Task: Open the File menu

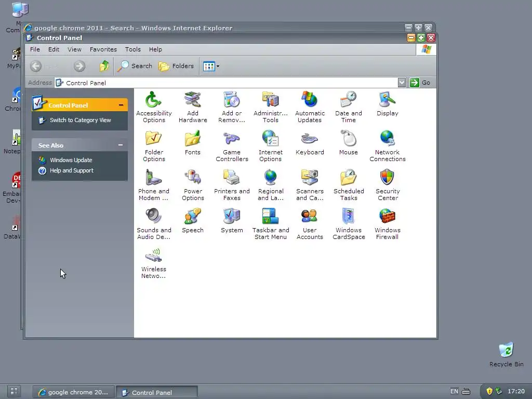Action: 35,49
